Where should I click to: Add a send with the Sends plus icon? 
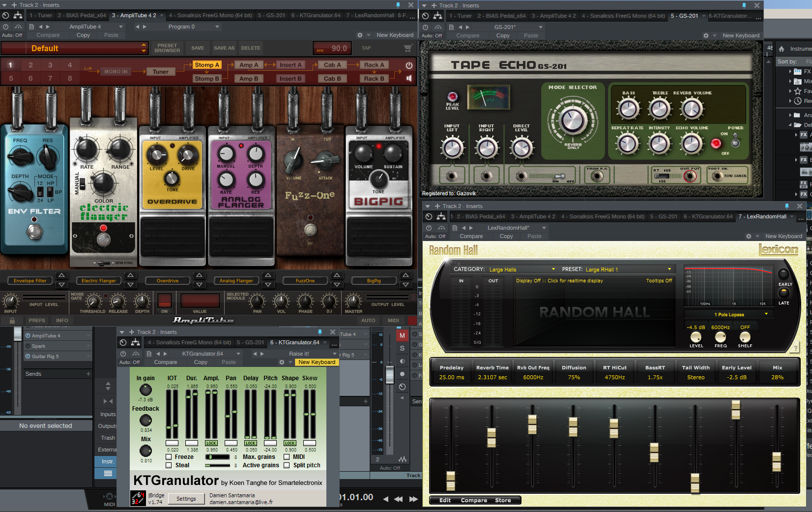coord(88,374)
